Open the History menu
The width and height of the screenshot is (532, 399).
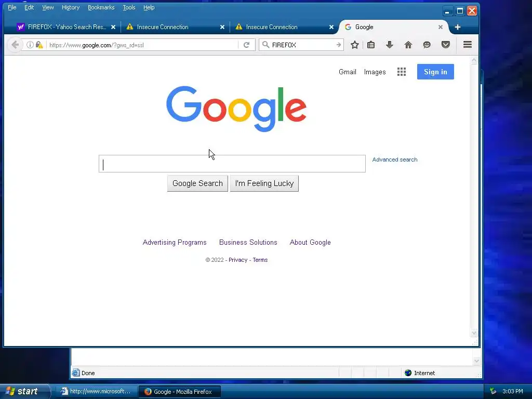(71, 7)
